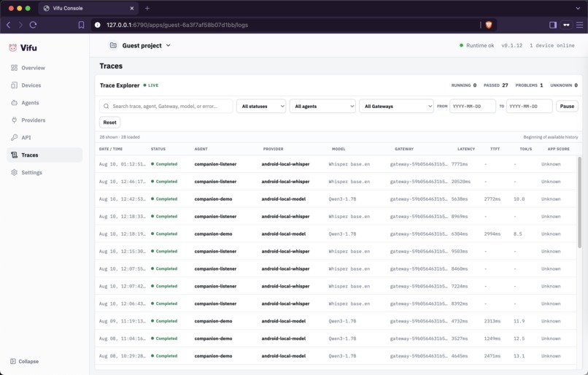Toggle the browser sidebar panel icon

tap(553, 25)
